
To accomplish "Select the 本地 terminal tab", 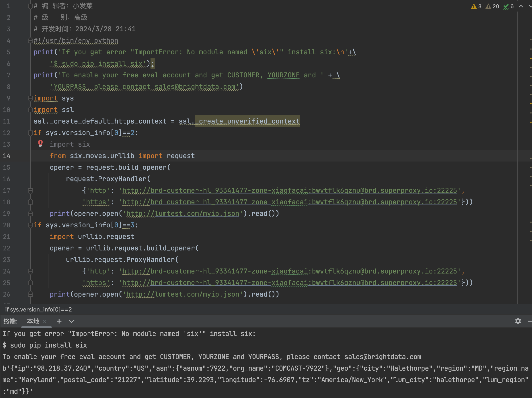I will 33,321.
